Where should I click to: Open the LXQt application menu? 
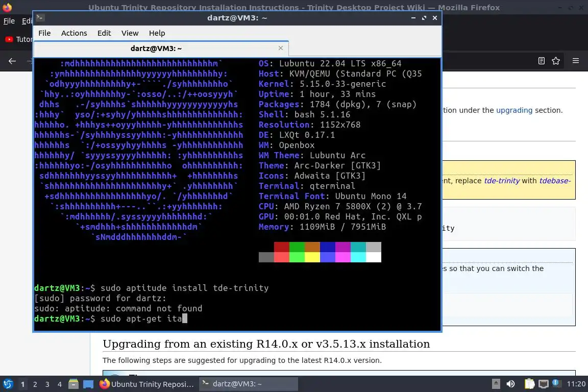(x=8, y=384)
